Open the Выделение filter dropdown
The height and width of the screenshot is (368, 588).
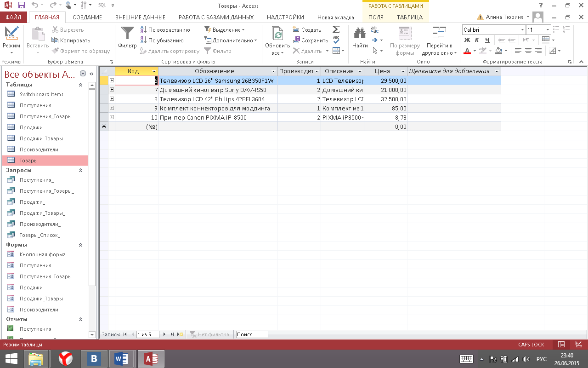[224, 30]
